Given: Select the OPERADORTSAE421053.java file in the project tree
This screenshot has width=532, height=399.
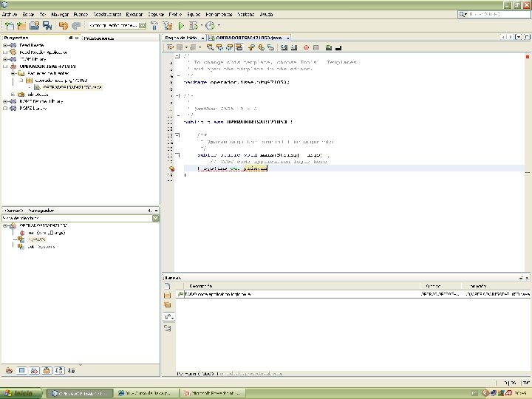Looking at the screenshot, I should 72,86.
